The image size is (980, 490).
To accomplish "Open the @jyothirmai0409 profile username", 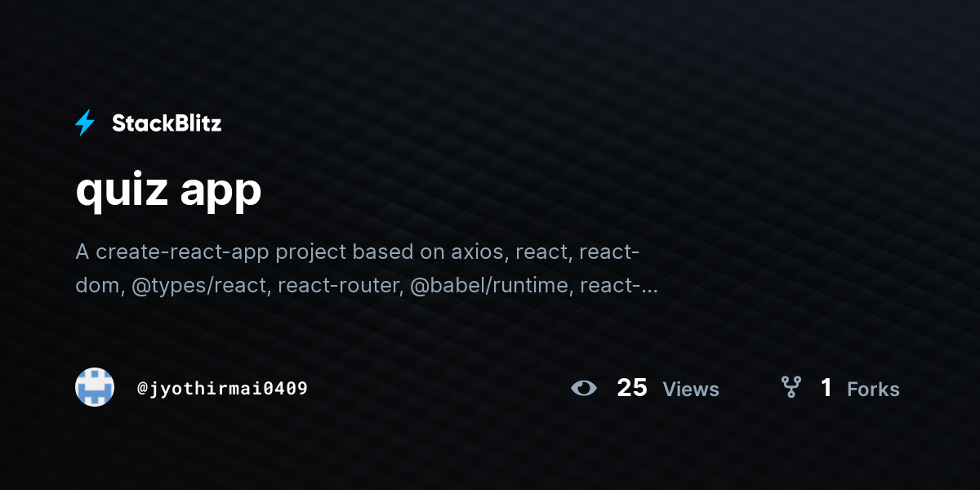I will pyautogui.click(x=222, y=388).
